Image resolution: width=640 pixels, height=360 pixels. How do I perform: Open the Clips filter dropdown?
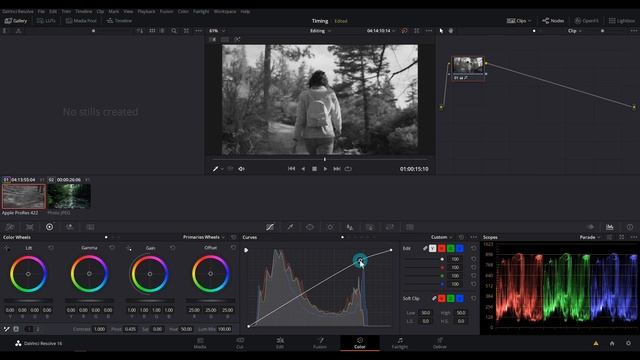(519, 20)
